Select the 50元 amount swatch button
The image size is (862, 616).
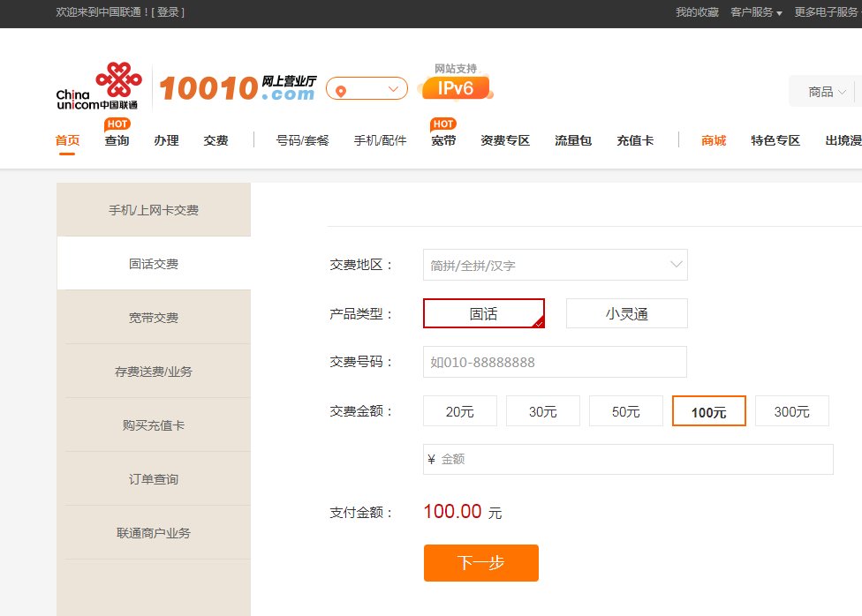tap(625, 410)
